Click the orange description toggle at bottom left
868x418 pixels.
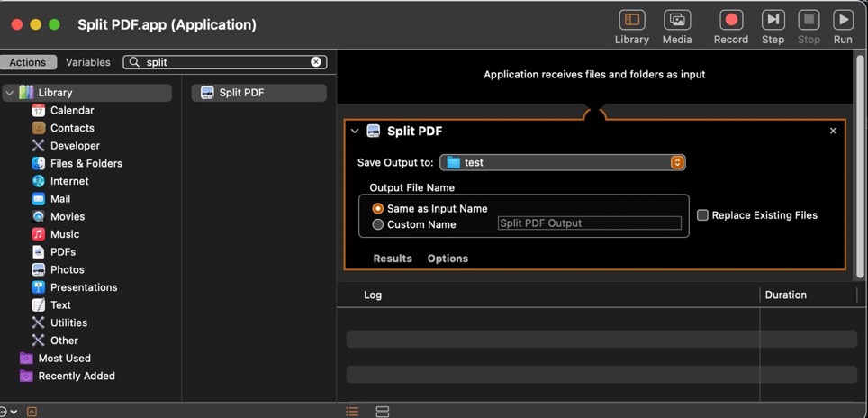pyautogui.click(x=32, y=412)
